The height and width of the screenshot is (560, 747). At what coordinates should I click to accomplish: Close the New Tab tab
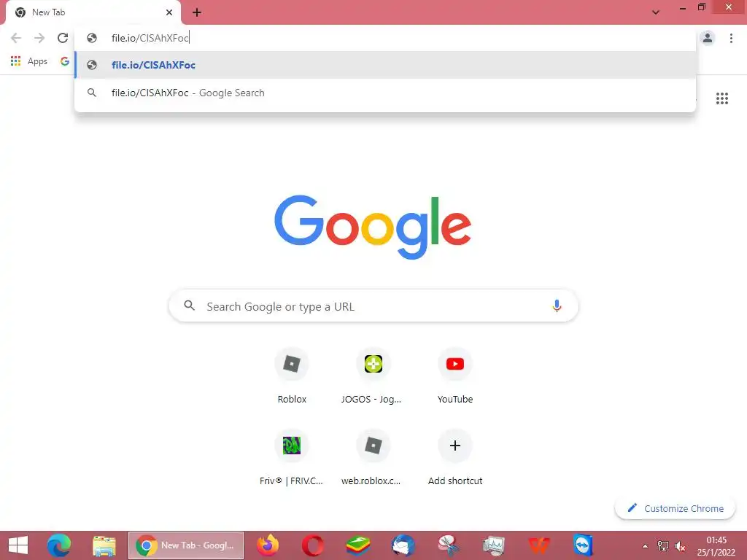(x=169, y=12)
